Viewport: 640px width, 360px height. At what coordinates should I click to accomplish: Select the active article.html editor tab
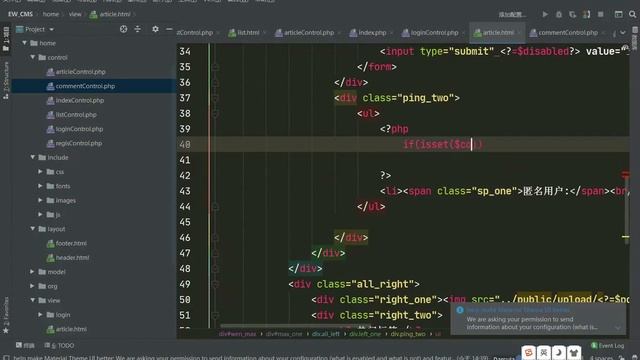click(x=498, y=33)
